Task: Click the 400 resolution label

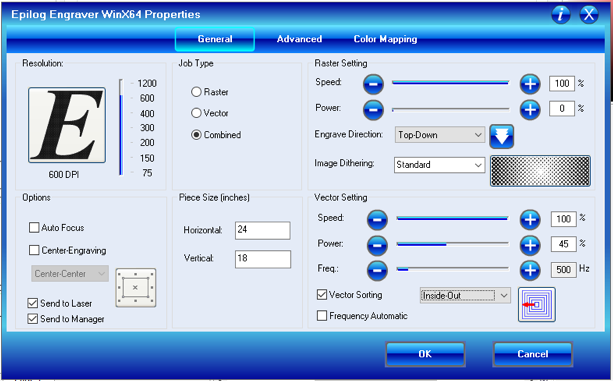Action: click(x=147, y=113)
